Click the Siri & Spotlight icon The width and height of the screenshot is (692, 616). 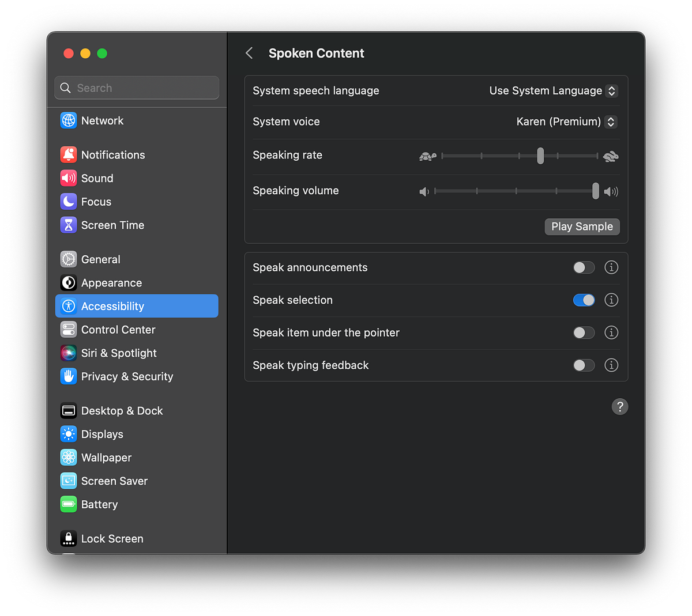(69, 353)
